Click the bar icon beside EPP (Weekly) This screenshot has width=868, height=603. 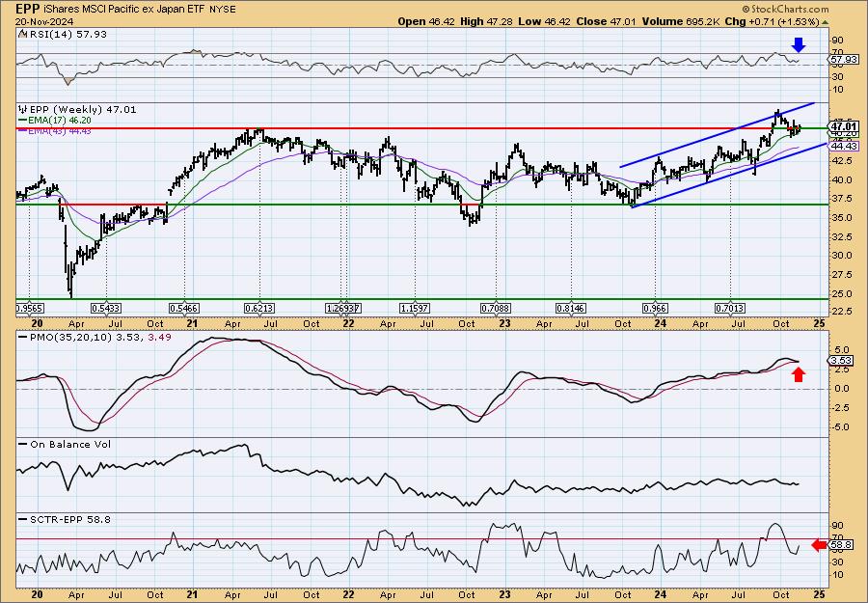point(22,109)
